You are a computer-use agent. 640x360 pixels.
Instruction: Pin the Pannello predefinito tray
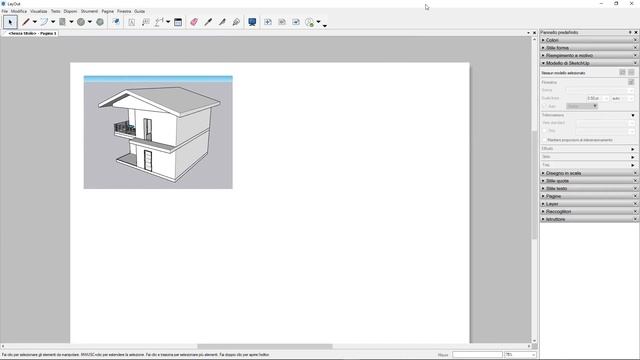(630, 32)
